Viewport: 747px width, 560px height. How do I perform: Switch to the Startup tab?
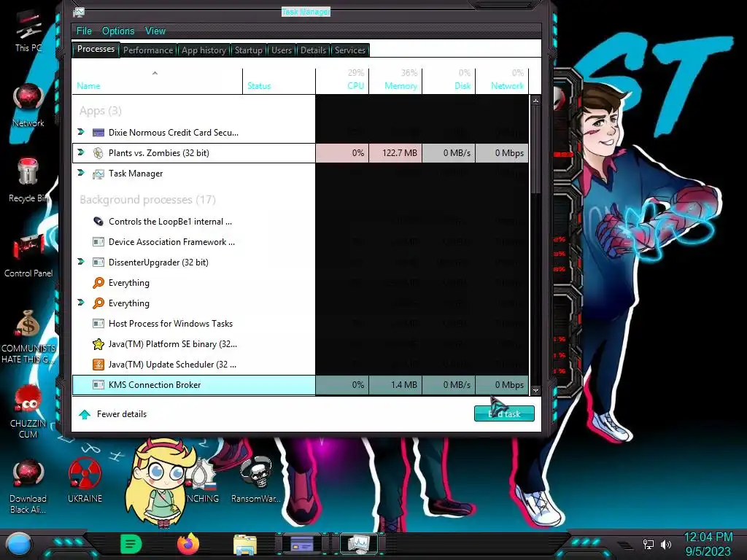(x=249, y=50)
